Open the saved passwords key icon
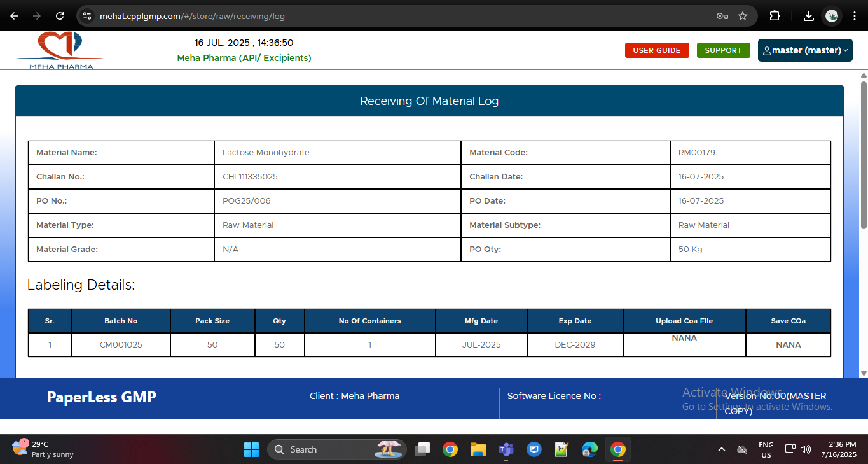 pos(722,16)
